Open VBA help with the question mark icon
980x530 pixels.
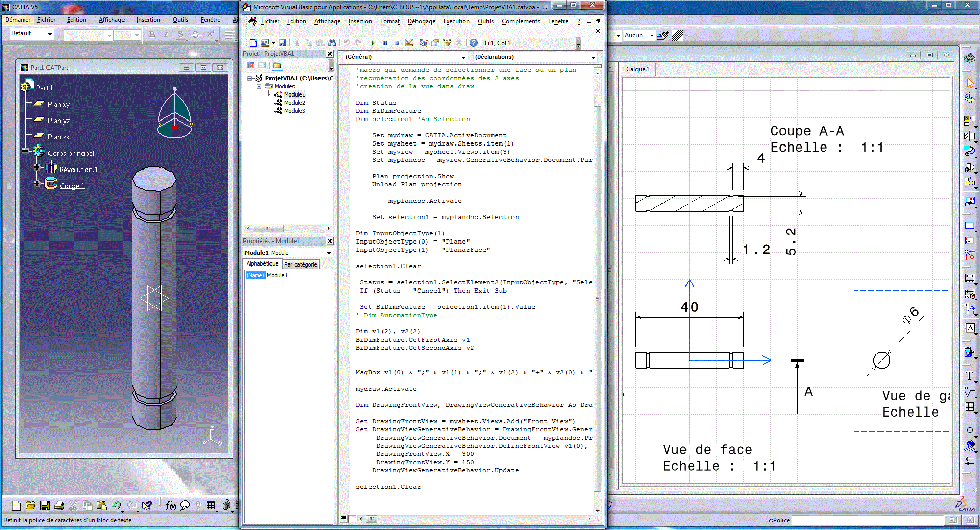click(474, 43)
